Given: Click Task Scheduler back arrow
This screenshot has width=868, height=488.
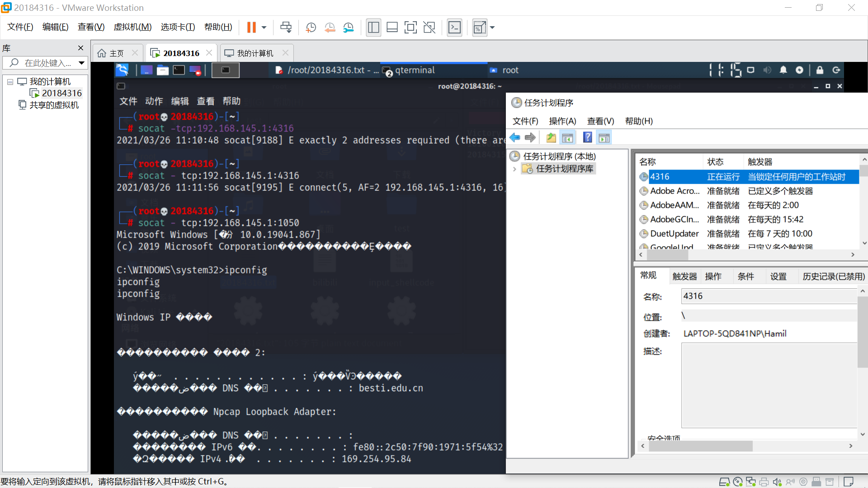Looking at the screenshot, I should (515, 138).
